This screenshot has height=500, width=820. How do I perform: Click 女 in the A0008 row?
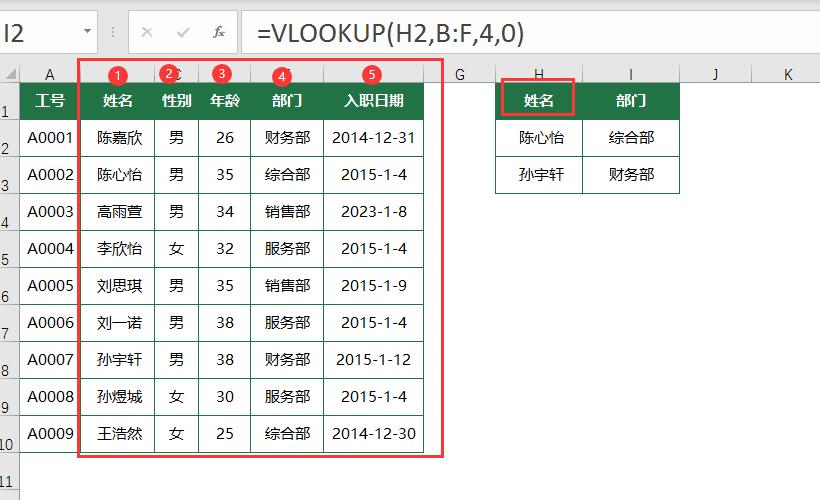pos(177,397)
